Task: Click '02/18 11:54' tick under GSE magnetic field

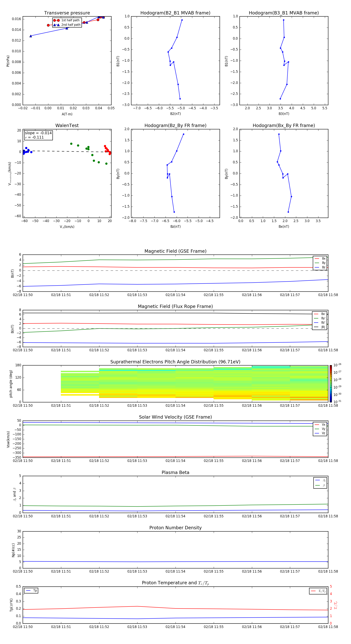Action: 175,295
